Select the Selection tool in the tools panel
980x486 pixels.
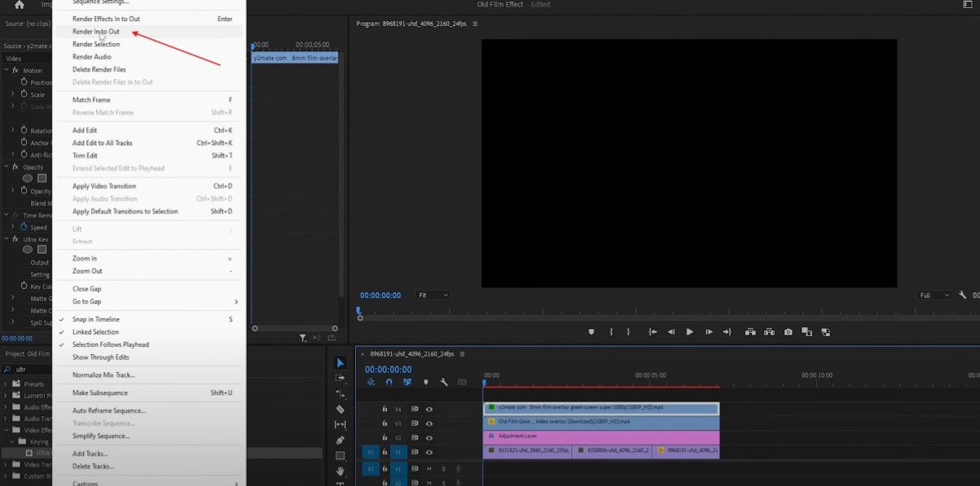pos(340,361)
